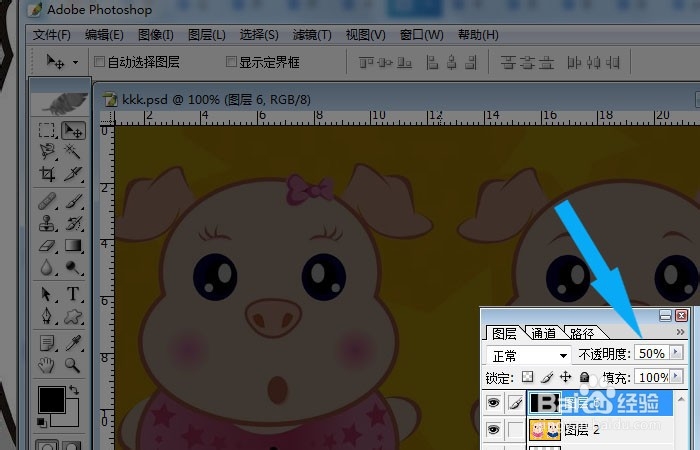
Task: Select the Healing Brush tool
Action: (x=47, y=201)
